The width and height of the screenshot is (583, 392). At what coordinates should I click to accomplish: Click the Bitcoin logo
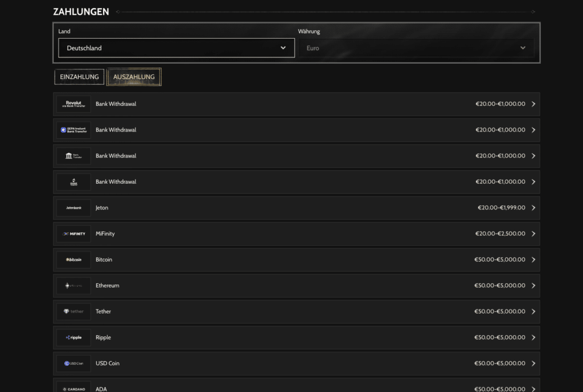pos(73,260)
